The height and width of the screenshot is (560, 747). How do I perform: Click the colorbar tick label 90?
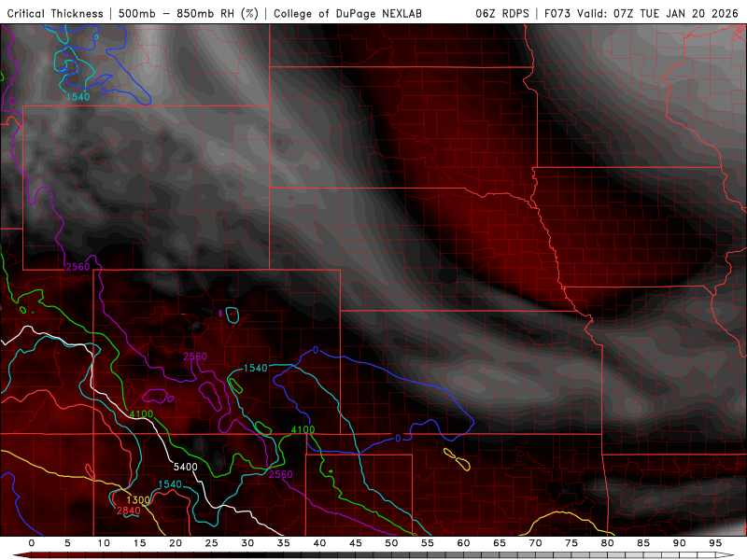point(679,543)
